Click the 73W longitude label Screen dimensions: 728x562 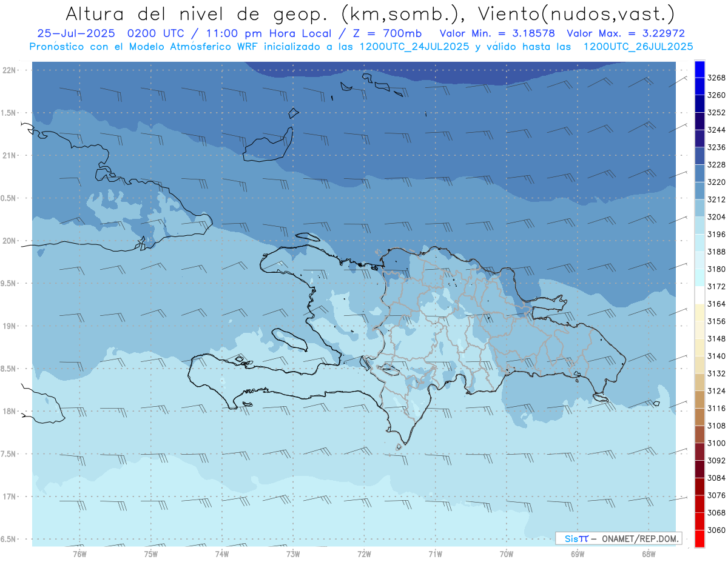[293, 554]
